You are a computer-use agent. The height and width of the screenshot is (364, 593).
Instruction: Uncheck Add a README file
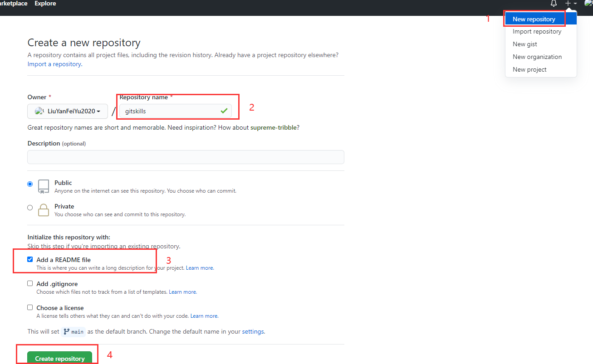pyautogui.click(x=30, y=259)
